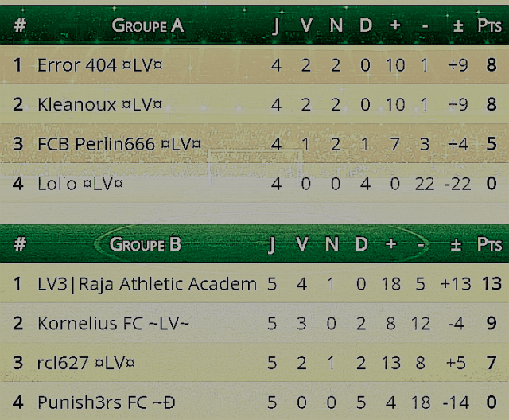Click the 13 points value for Raja Athletic
The height and width of the screenshot is (420, 509).
[x=492, y=284]
